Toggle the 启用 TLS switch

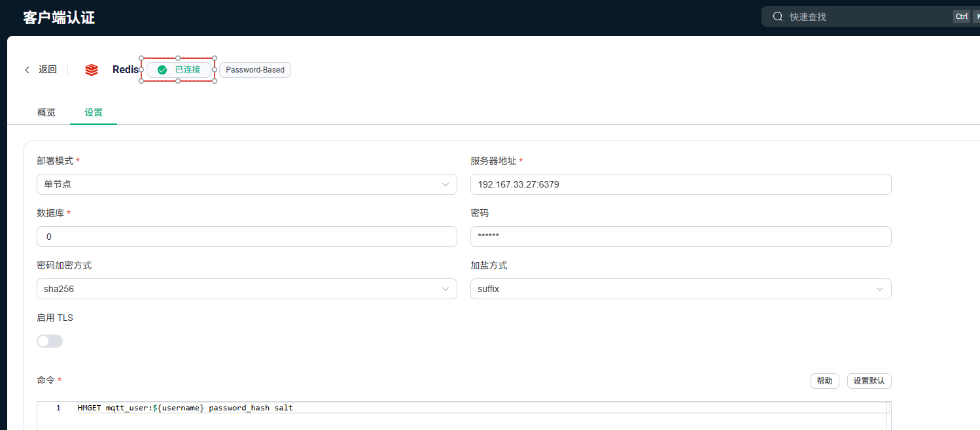click(x=50, y=341)
